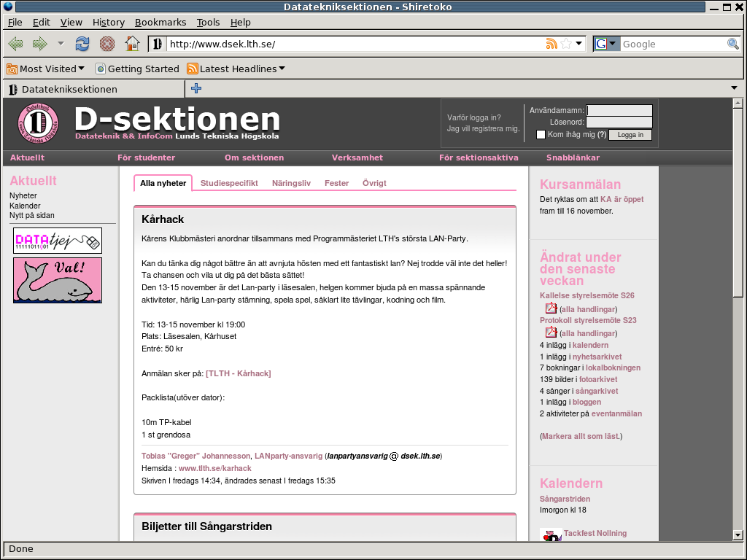Focus the URL address bar
The width and height of the screenshot is (747, 560).
click(x=355, y=44)
